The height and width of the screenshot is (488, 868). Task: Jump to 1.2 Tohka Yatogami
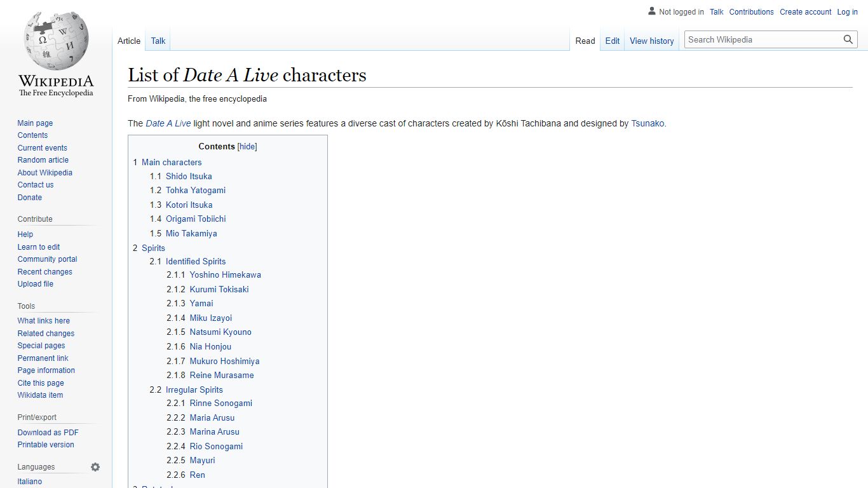point(187,190)
